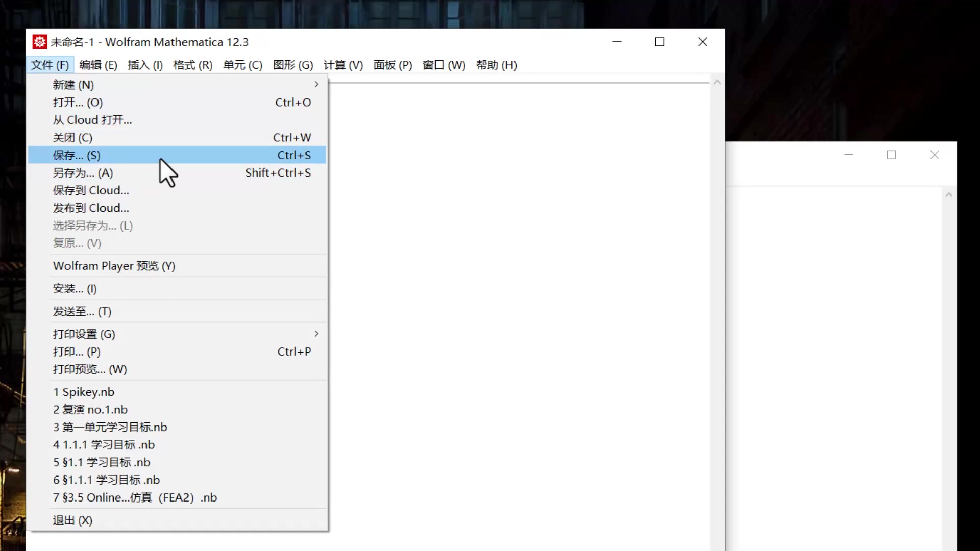Click the notebook scrollbar up arrow
This screenshot has width=980, height=551.
(717, 82)
